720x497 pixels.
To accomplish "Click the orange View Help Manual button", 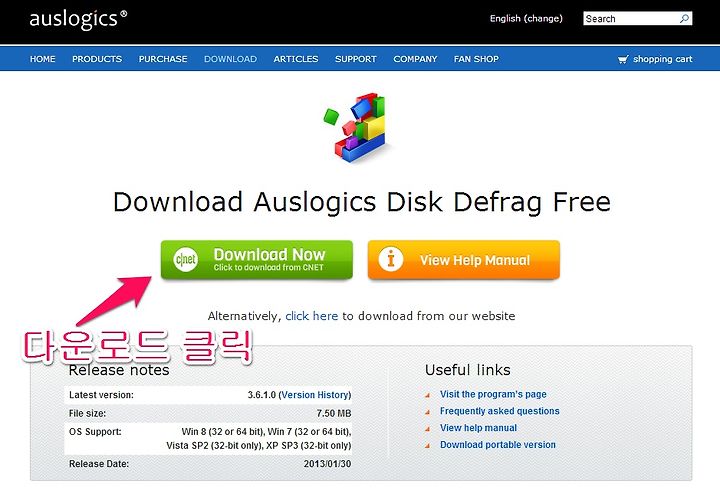I will (x=464, y=260).
